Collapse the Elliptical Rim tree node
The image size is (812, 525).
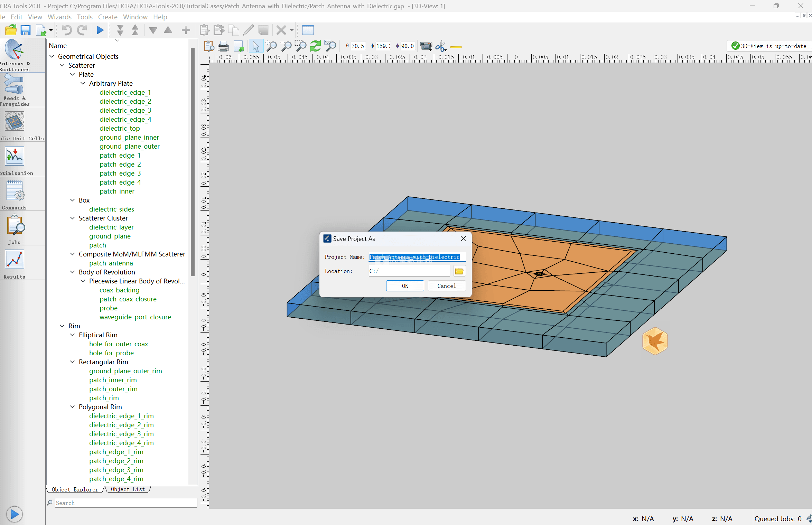point(73,335)
